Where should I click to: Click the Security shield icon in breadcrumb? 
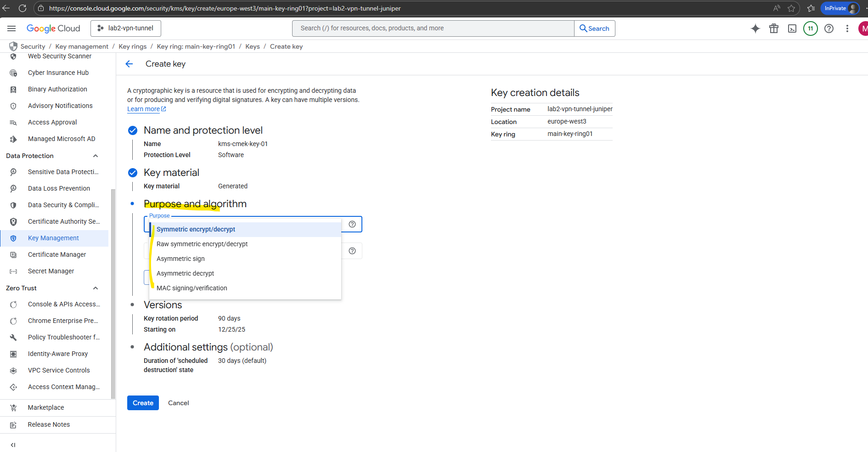(x=13, y=46)
